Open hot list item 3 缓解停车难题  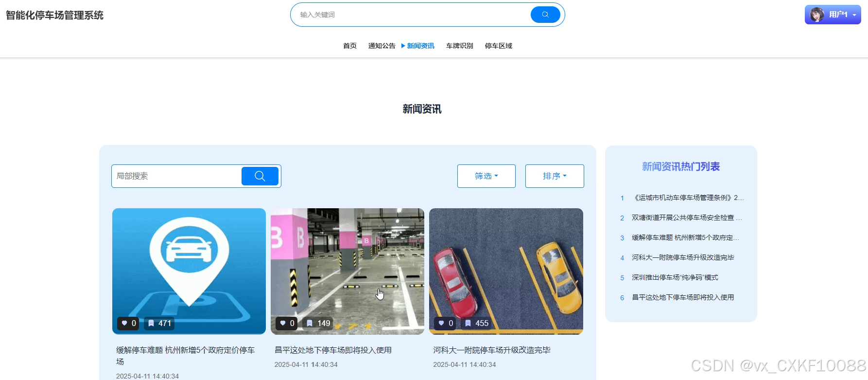click(685, 237)
